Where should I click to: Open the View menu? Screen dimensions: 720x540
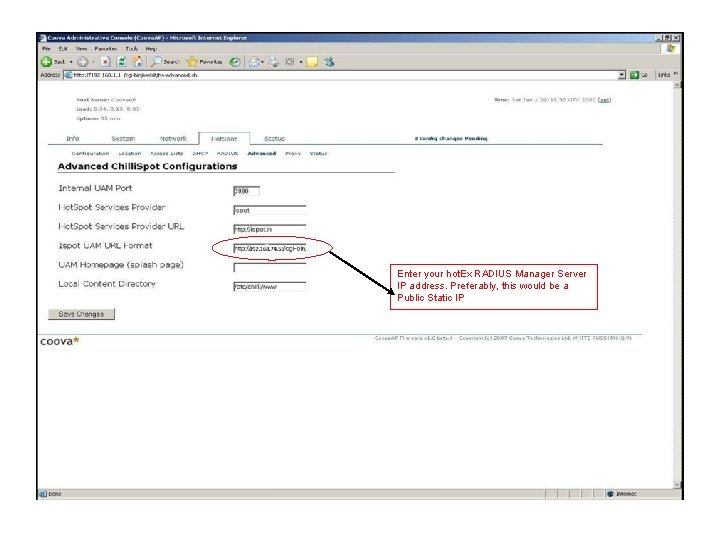click(81, 49)
